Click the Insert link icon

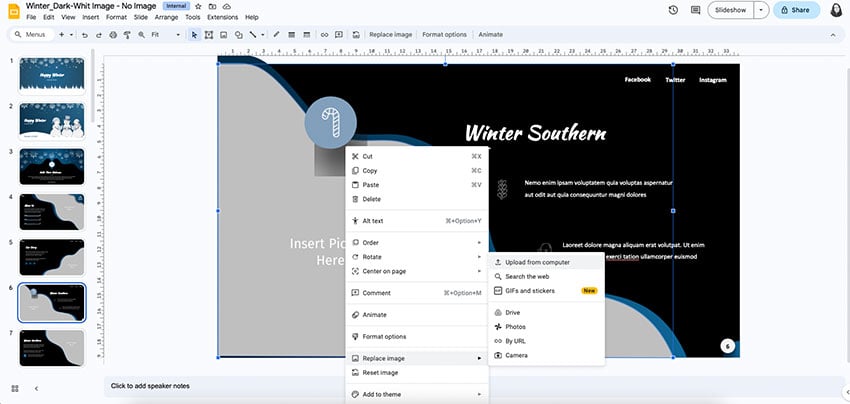tap(326, 34)
